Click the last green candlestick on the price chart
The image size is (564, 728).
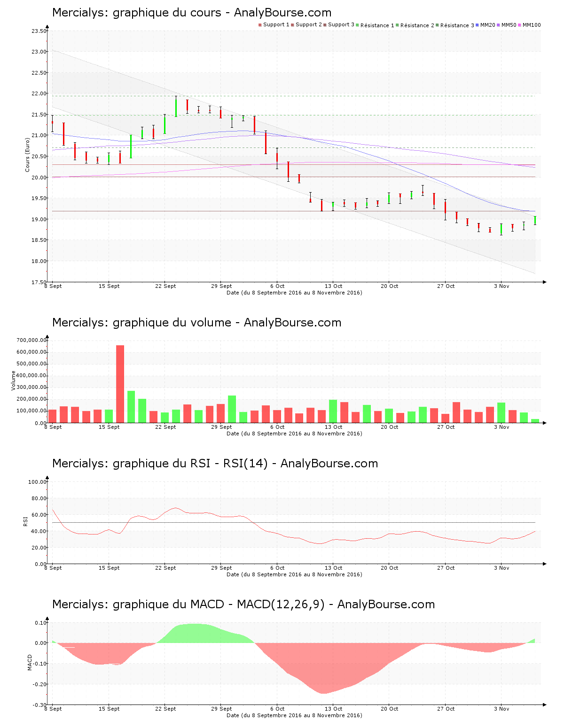[535, 220]
